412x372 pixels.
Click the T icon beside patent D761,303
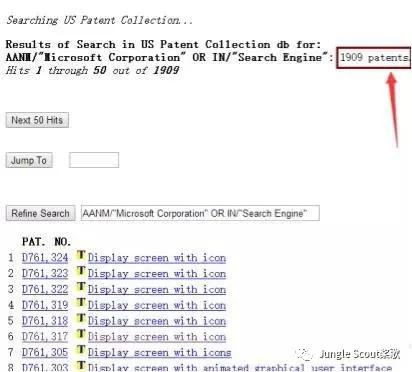(81, 366)
